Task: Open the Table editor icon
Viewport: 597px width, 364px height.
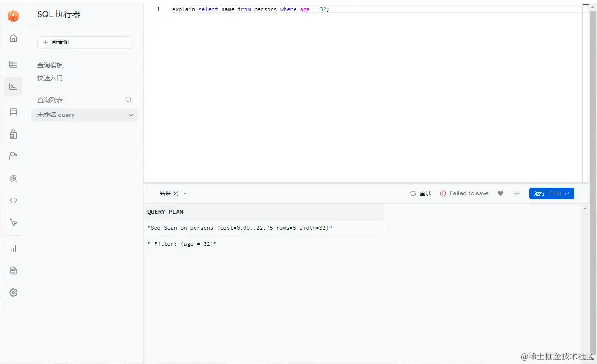Action: click(x=13, y=64)
